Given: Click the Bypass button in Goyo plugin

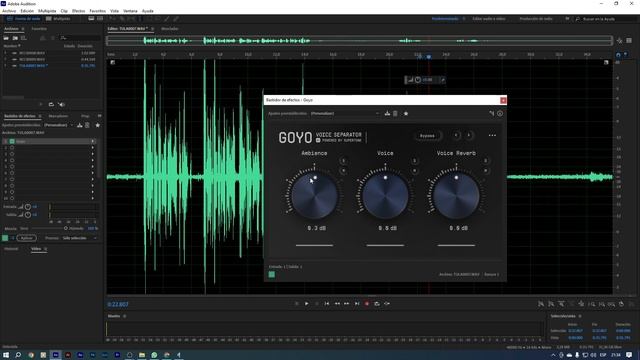Looking at the screenshot, I should pos(427,136).
